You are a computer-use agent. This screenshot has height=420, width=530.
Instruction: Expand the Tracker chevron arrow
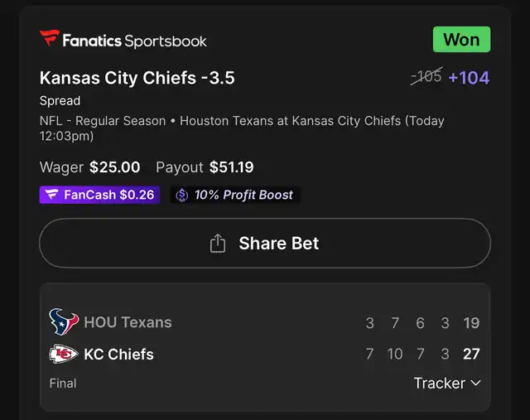(x=475, y=384)
